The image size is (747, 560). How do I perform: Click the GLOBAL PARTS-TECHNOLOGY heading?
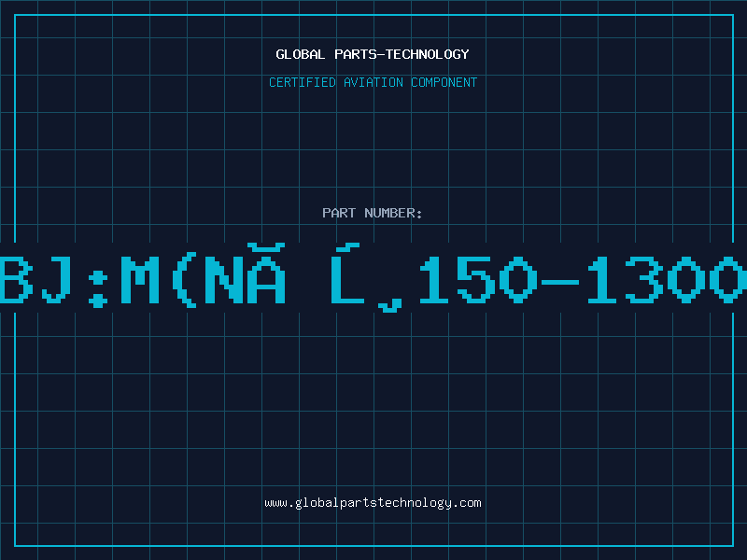(373, 54)
